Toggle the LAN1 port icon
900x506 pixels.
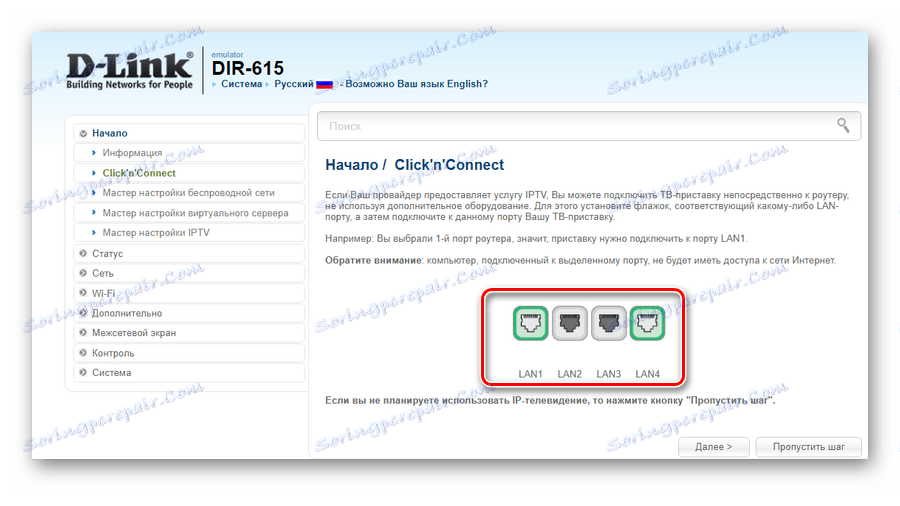click(530, 323)
